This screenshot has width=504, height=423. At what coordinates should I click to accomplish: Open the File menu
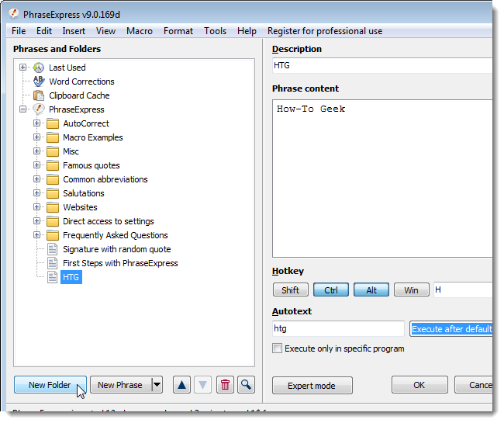point(19,31)
